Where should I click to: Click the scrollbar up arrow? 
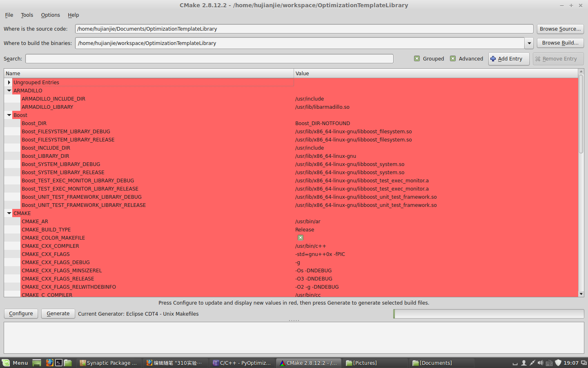(581, 72)
